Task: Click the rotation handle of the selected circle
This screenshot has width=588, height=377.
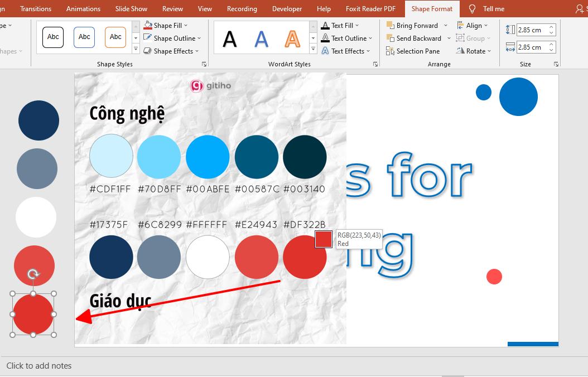Action: click(x=33, y=274)
